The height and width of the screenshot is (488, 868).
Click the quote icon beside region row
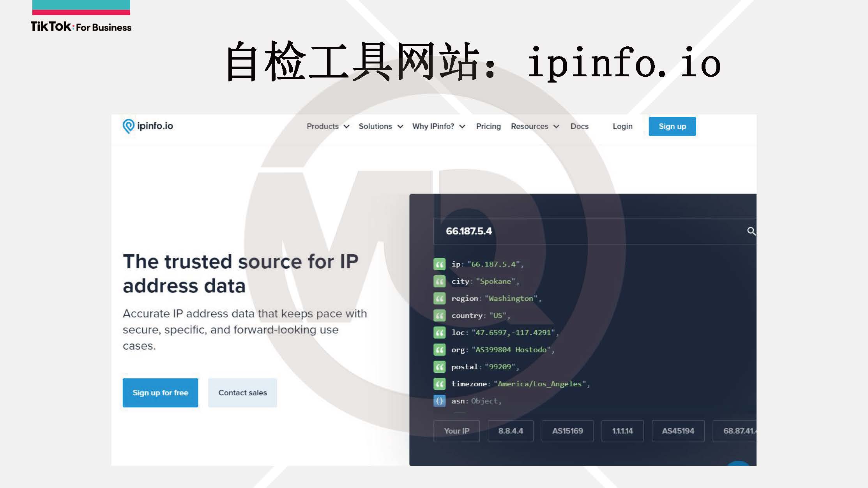[x=439, y=298]
